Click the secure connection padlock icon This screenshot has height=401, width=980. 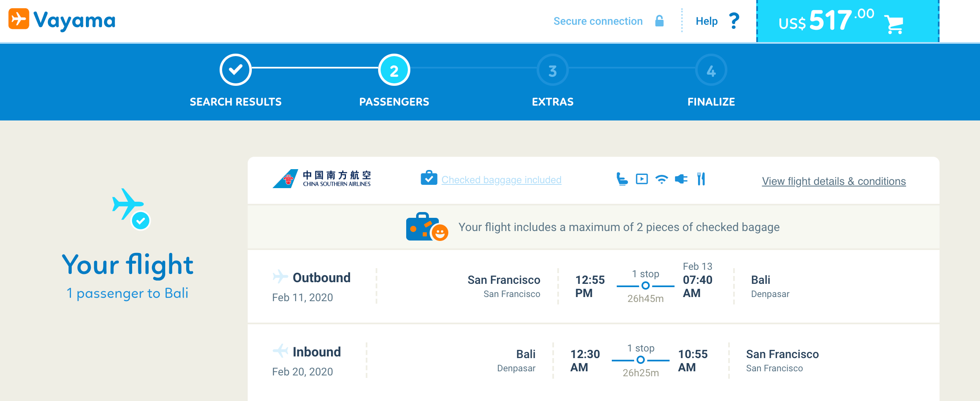coord(659,21)
